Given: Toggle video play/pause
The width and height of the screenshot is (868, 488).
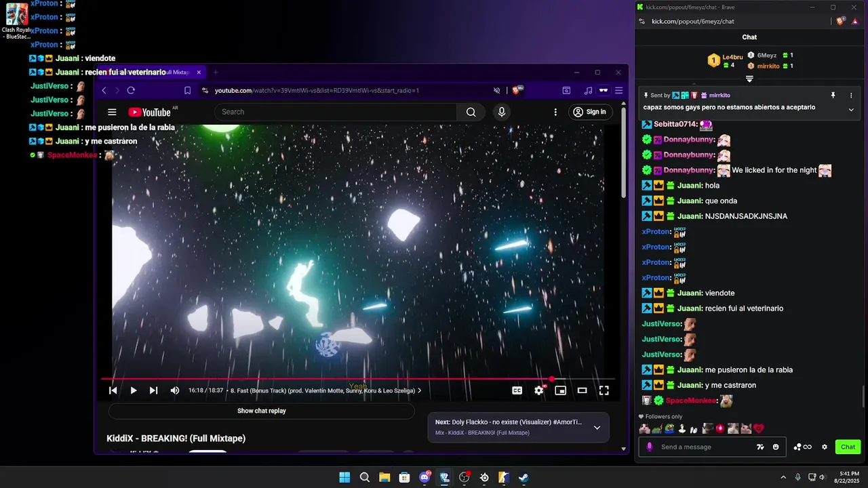Looking at the screenshot, I should click(134, 390).
